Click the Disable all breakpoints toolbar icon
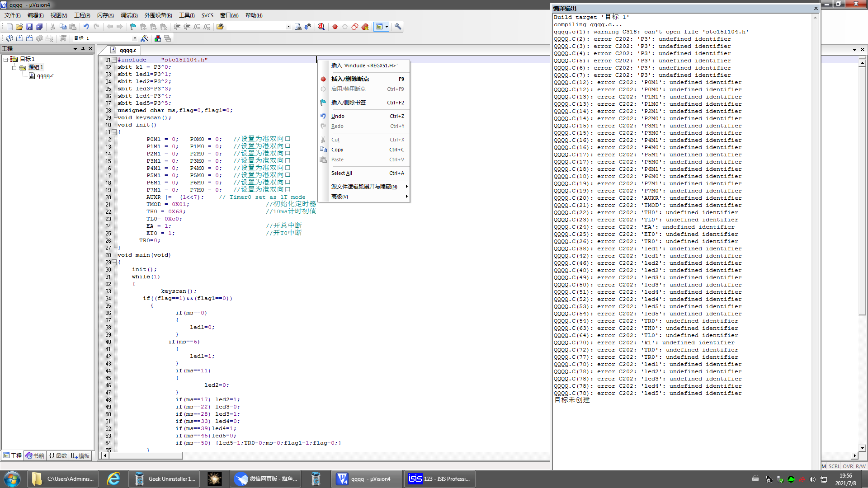This screenshot has height=488, width=868. [355, 27]
